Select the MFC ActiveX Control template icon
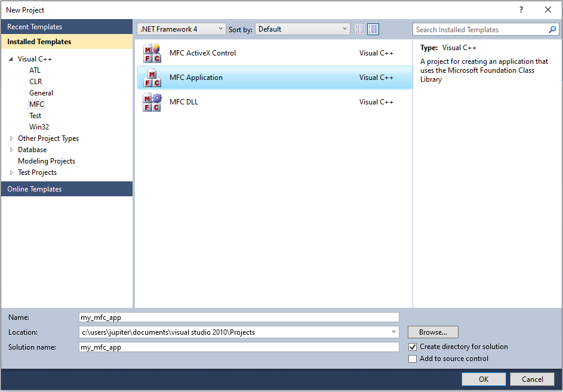This screenshot has height=392, width=563. click(x=152, y=53)
